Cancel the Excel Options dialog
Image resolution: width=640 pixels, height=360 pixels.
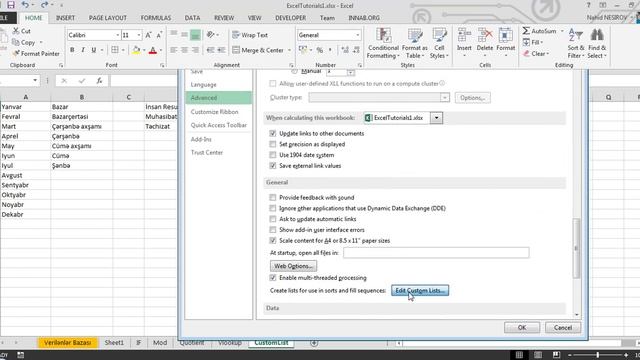coord(562,328)
